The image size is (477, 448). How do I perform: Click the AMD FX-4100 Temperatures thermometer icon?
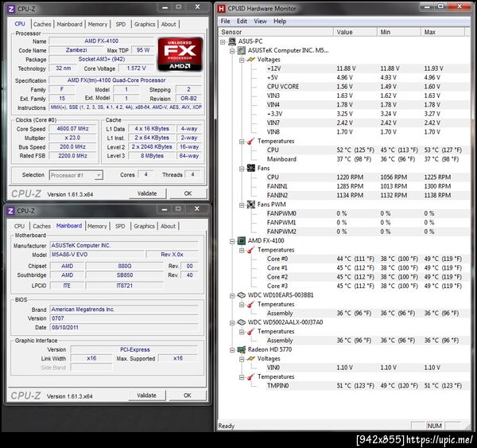(x=251, y=250)
